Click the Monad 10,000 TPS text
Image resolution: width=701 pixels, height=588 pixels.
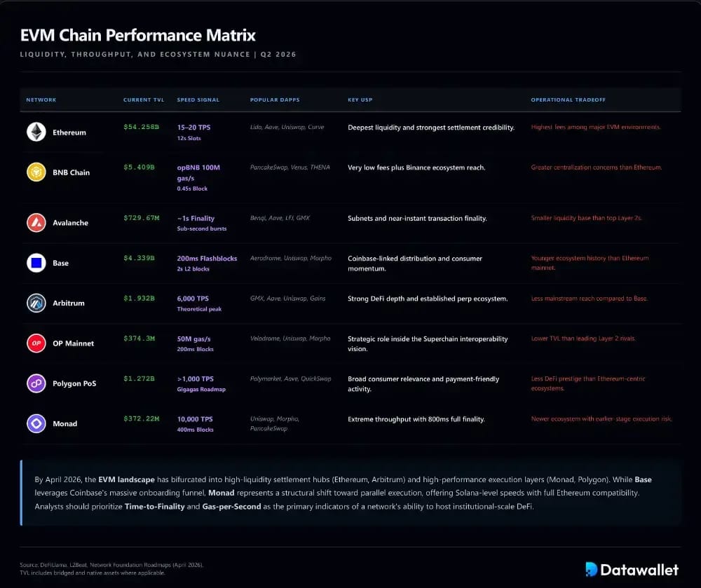tap(195, 419)
